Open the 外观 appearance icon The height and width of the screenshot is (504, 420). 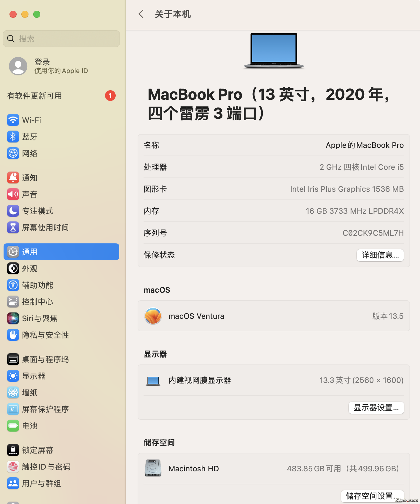click(x=13, y=268)
